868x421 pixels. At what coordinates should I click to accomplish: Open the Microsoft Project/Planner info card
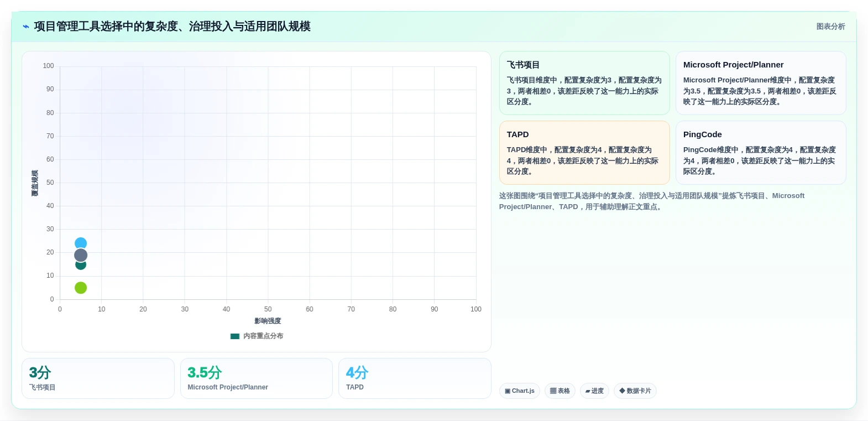[x=761, y=83]
